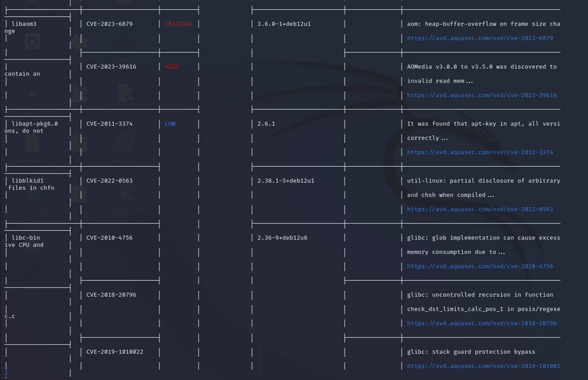This screenshot has width=588, height=380.
Task: Click the libblkid1 package entry
Action: (x=28, y=180)
